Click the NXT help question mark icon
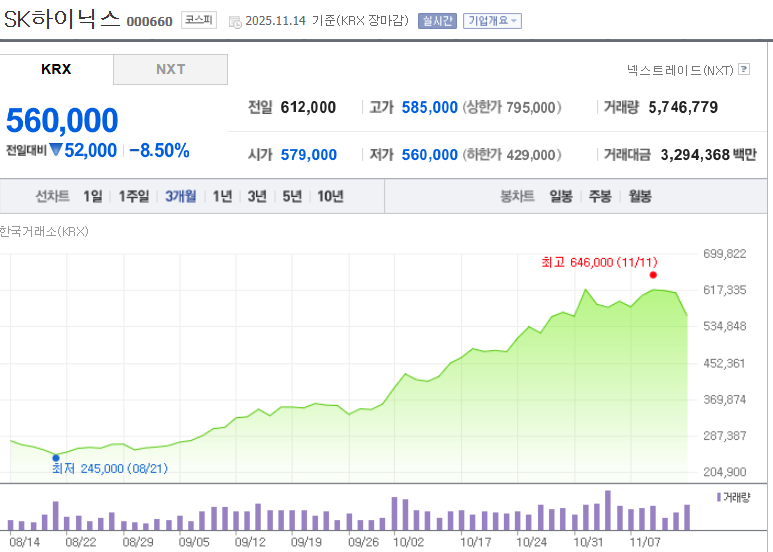The image size is (773, 552). 744,69
